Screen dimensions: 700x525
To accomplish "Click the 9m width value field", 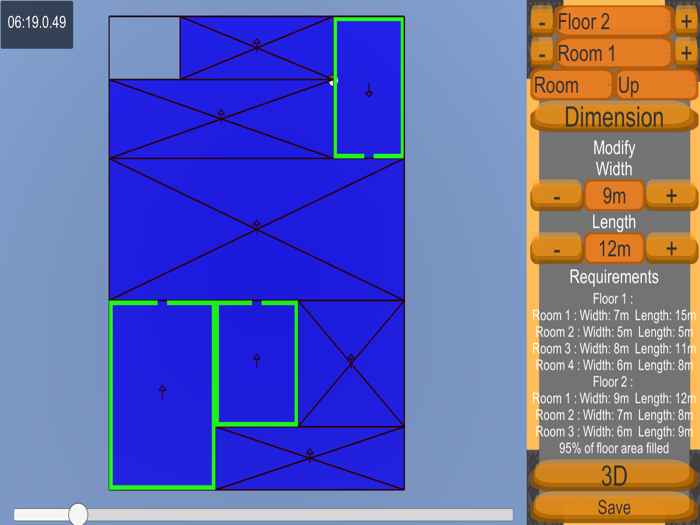I will pos(614,196).
